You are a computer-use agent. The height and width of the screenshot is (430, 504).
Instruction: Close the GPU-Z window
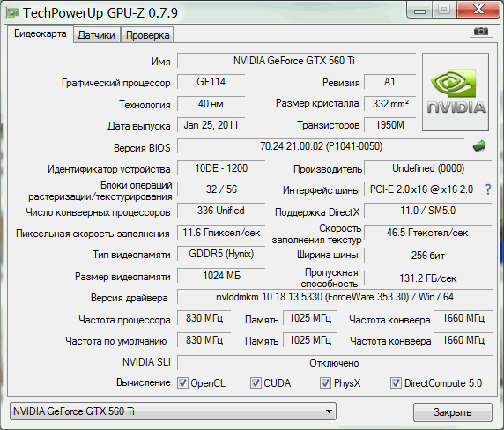tap(479, 10)
